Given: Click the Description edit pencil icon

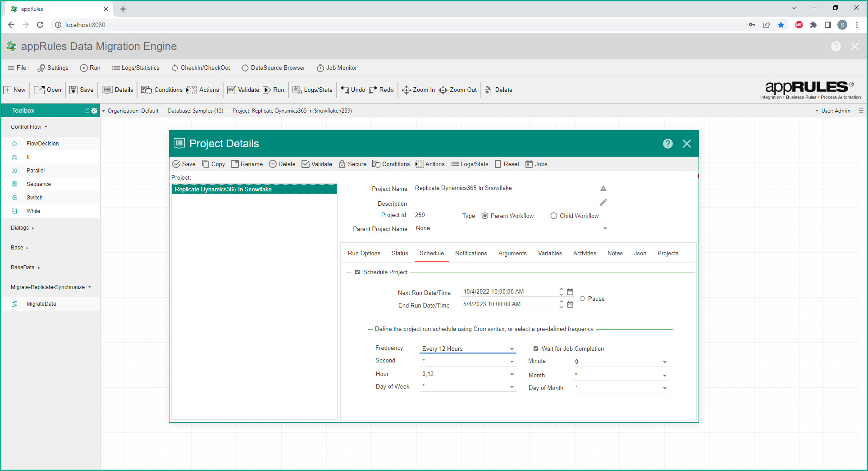Looking at the screenshot, I should 603,202.
